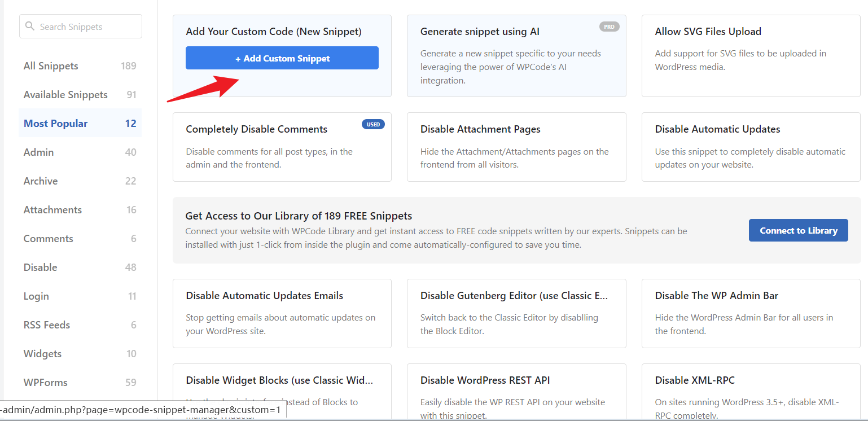Open the Generate snippet using AI card
Image resolution: width=868 pixels, height=421 pixels.
click(x=516, y=56)
